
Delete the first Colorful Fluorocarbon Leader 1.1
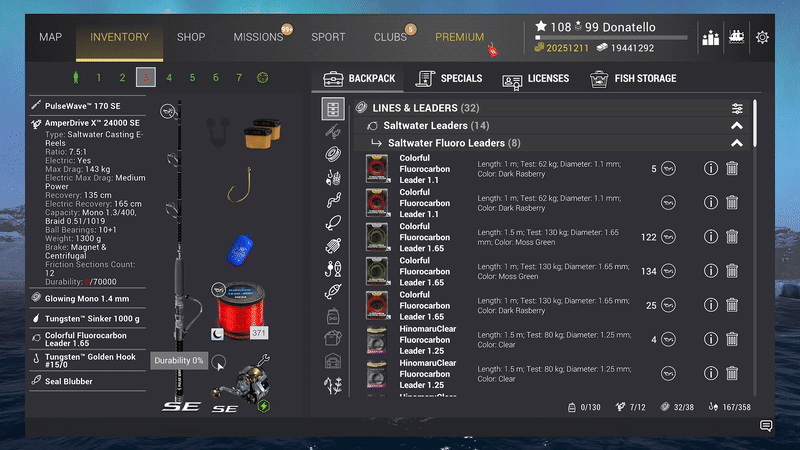[x=732, y=169]
